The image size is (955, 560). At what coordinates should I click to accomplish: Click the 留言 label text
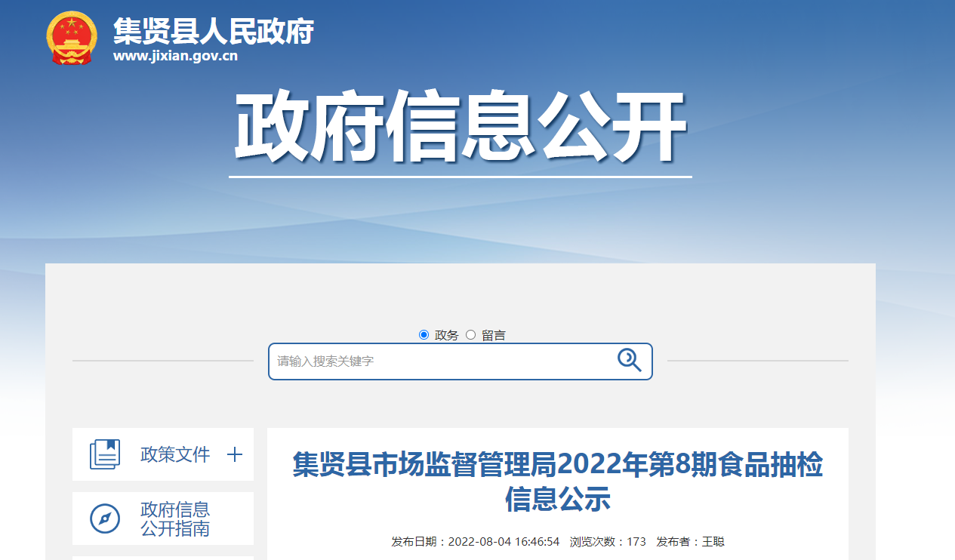pyautogui.click(x=494, y=336)
